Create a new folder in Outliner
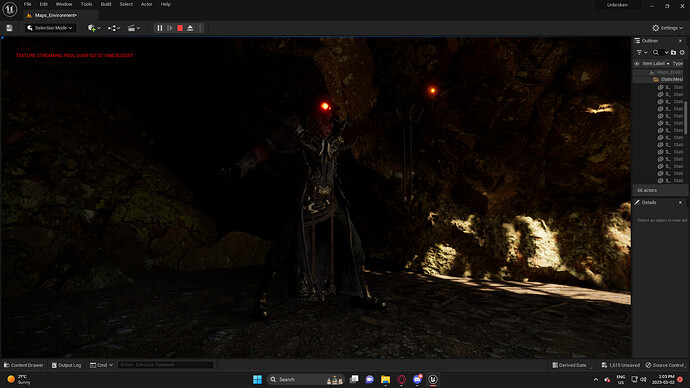 [673, 52]
